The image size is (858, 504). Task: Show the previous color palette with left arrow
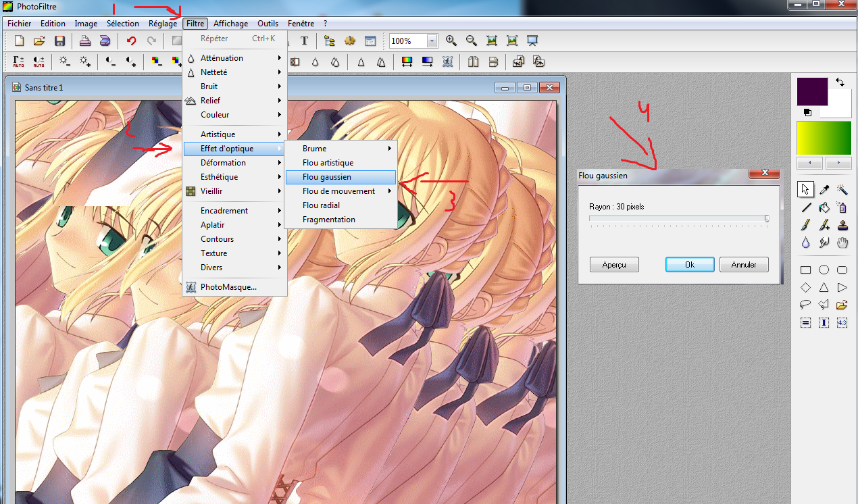click(x=810, y=163)
